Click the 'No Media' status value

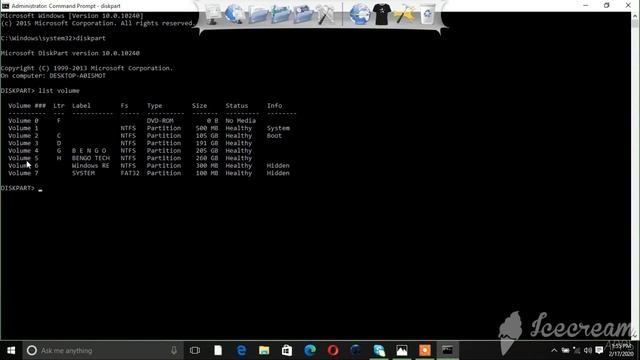(x=241, y=121)
